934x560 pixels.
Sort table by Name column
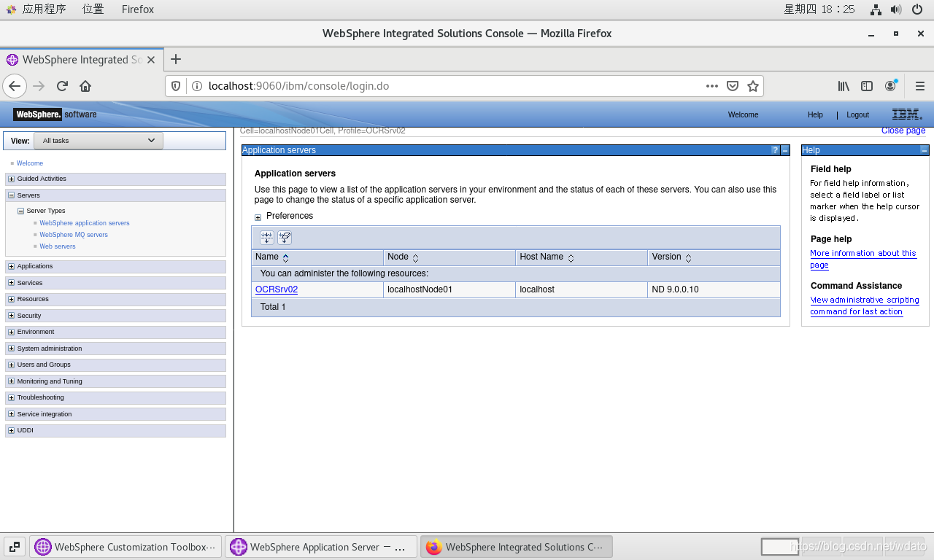click(285, 258)
